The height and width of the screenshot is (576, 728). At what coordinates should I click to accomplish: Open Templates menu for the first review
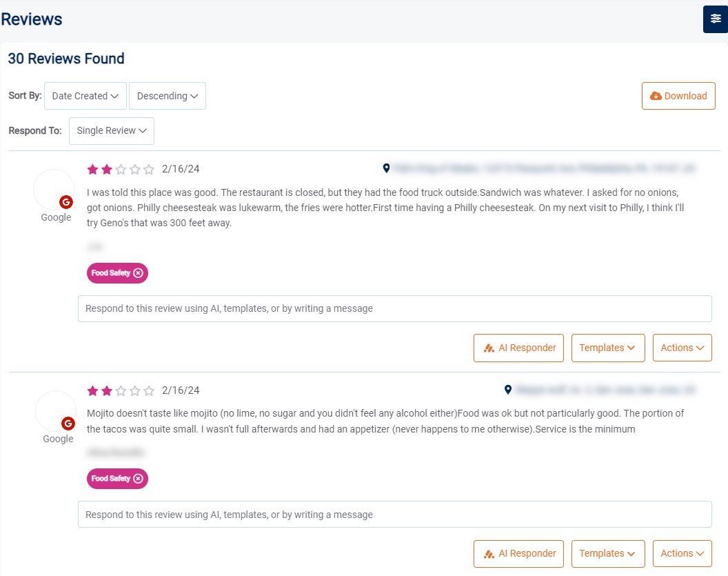coord(607,348)
